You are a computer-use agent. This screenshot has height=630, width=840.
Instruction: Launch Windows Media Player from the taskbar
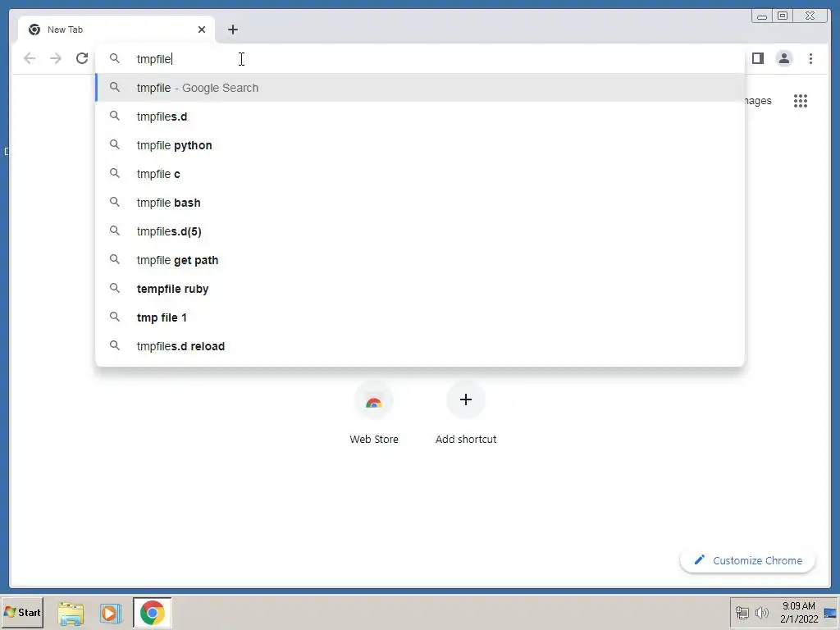click(111, 613)
